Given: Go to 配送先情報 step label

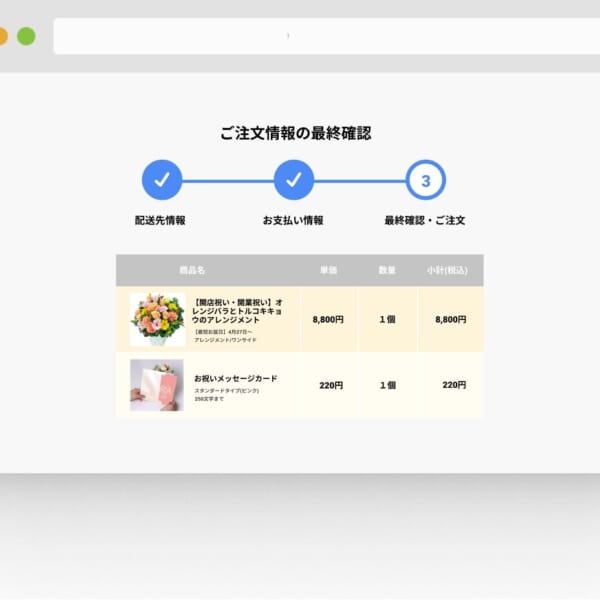Looking at the screenshot, I should click(x=161, y=220).
